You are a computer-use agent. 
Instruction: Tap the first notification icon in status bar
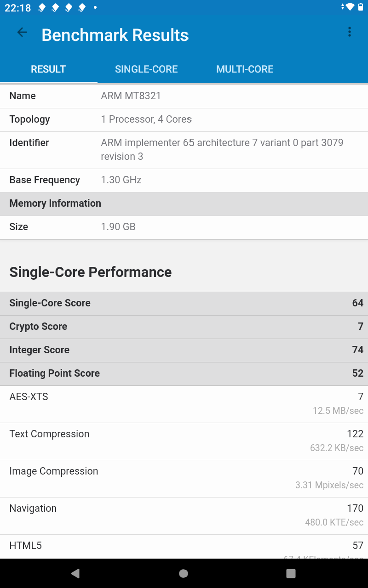pos(42,7)
